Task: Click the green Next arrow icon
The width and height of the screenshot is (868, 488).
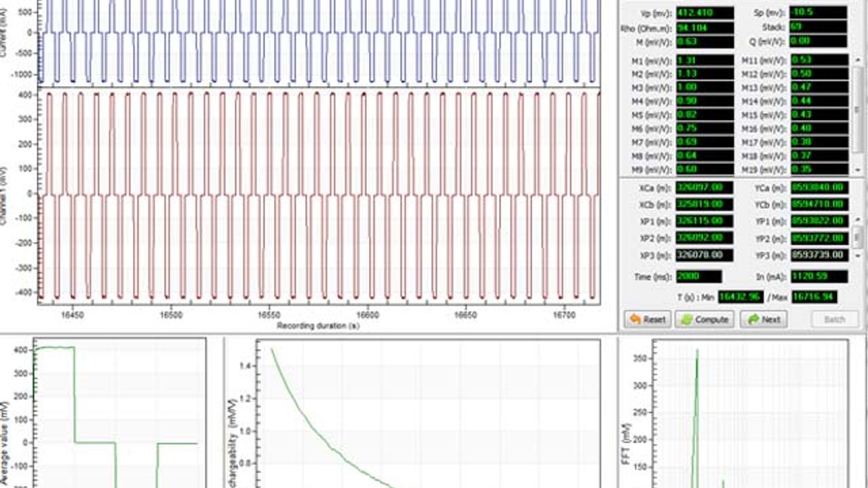Action: coord(751,319)
